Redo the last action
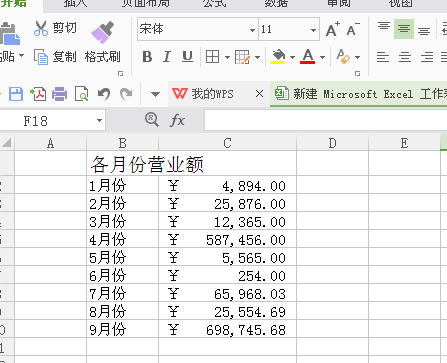Screen dimensions: 447x363 click(x=126, y=94)
